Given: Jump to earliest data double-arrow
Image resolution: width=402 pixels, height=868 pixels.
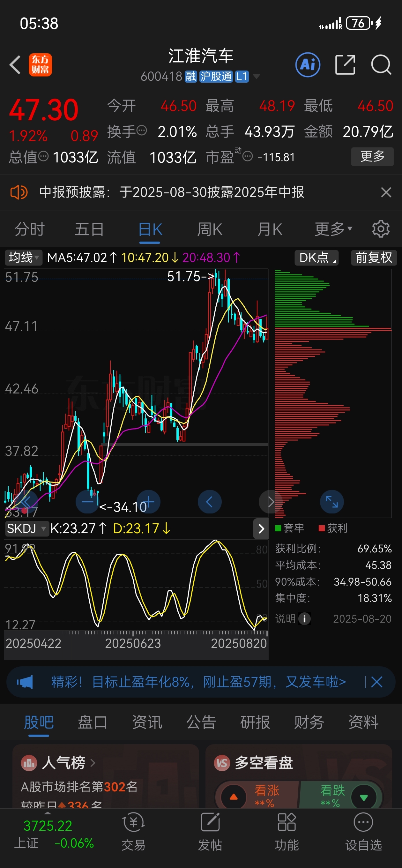Looking at the screenshot, I should (x=26, y=502).
